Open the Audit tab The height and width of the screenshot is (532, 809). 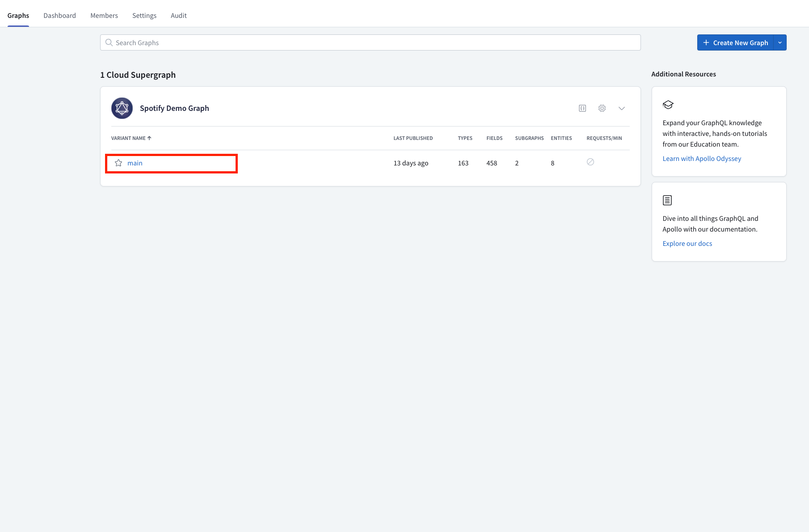(x=179, y=16)
